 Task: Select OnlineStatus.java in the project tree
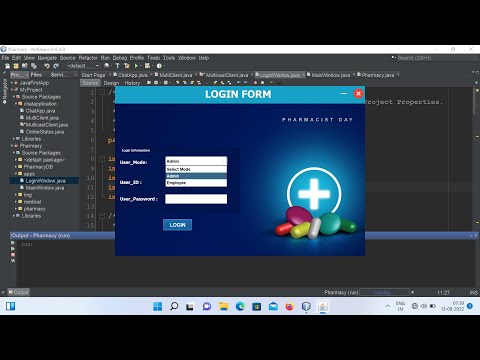(45, 132)
